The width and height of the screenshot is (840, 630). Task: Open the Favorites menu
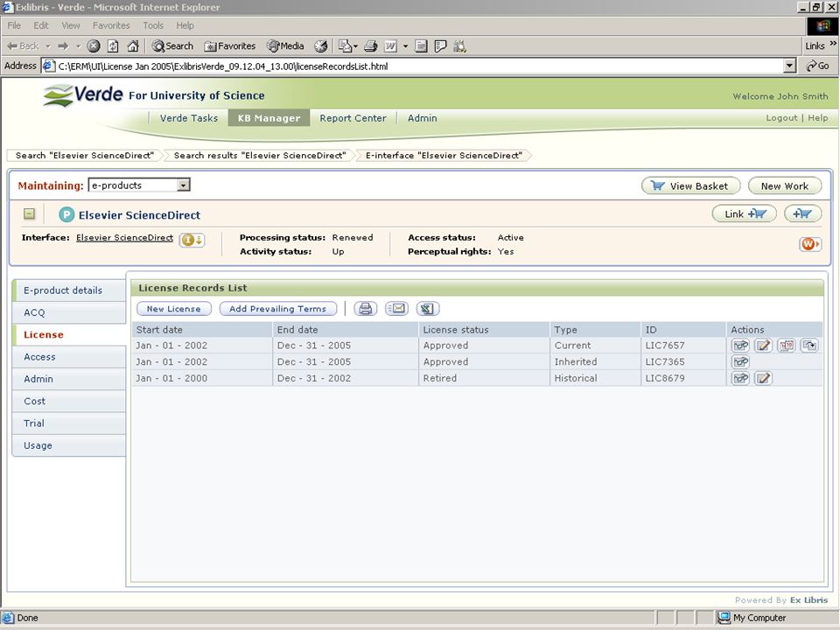click(111, 25)
